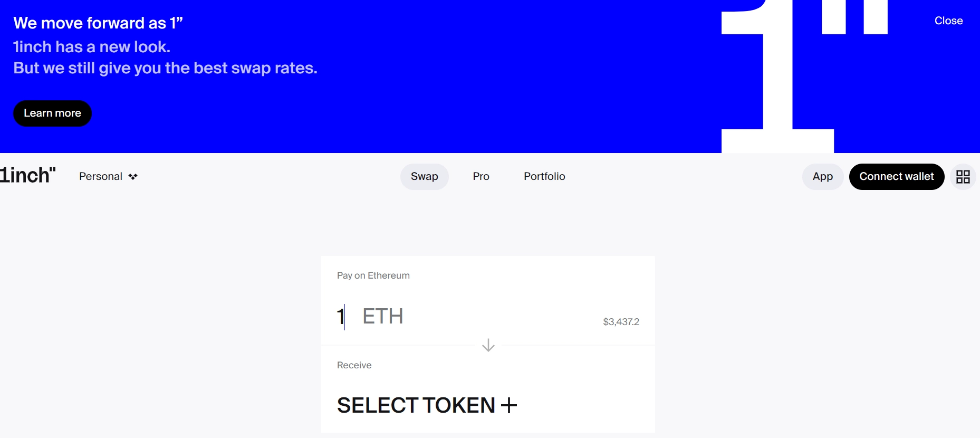This screenshot has width=980, height=438.
Task: Switch to the Swap tab
Action: (x=424, y=177)
